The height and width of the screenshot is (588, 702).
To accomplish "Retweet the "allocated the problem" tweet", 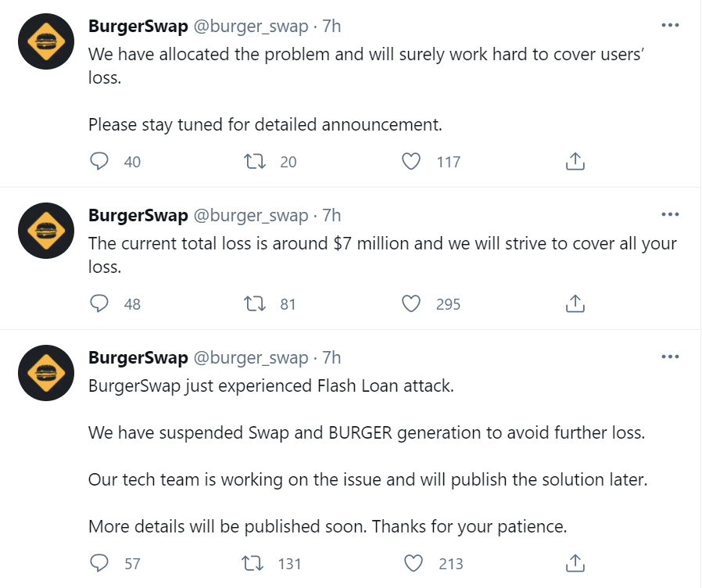I will tap(255, 162).
